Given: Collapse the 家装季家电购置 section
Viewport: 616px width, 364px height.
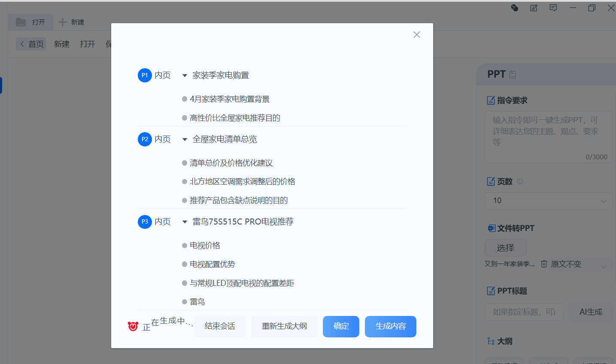Looking at the screenshot, I should pos(185,76).
